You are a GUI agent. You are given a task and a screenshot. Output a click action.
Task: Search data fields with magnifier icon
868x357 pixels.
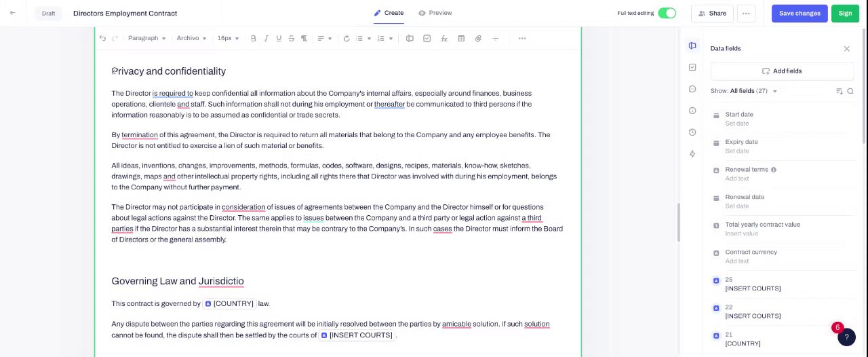coord(850,91)
